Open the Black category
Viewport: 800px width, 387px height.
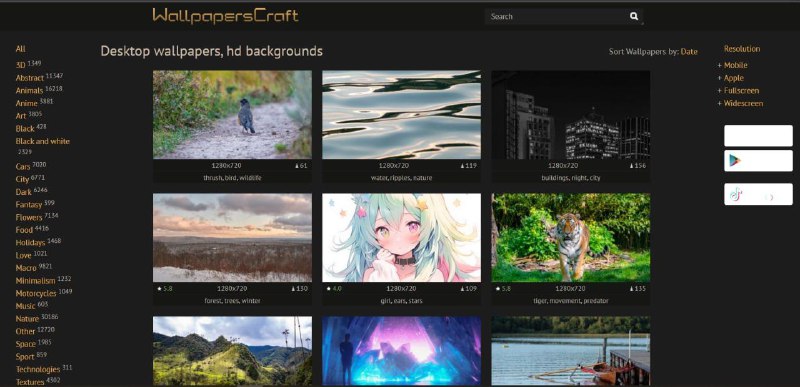(x=25, y=129)
